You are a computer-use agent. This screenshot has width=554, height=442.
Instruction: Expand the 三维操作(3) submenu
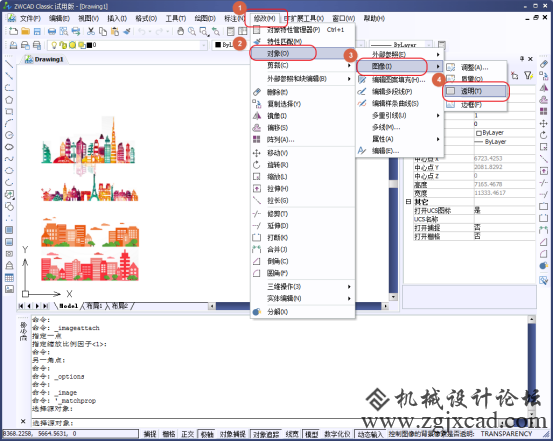[301, 287]
